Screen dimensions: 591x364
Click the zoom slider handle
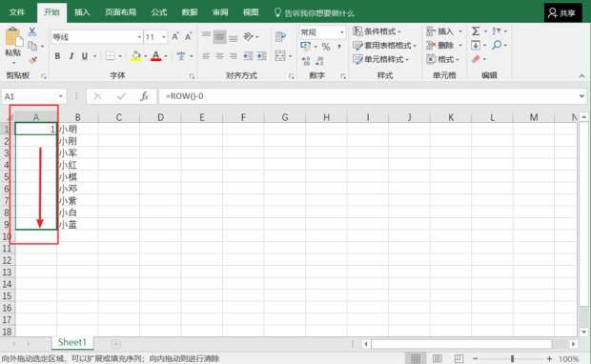pos(512,358)
